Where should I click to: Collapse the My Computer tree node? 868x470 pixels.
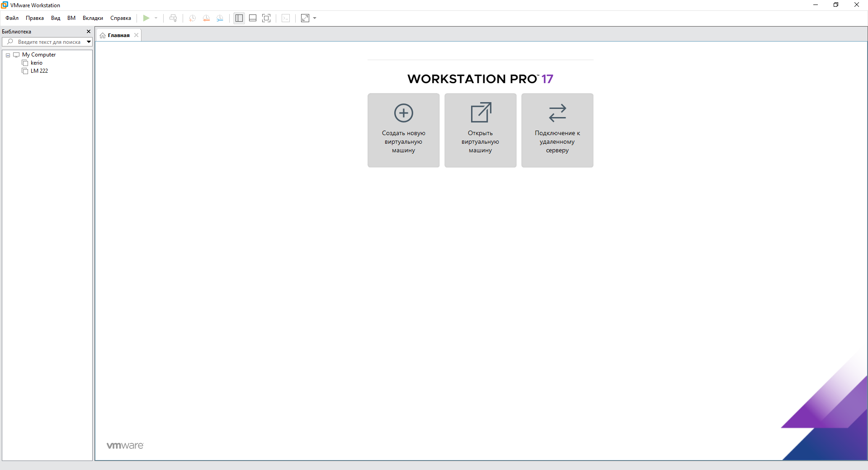click(x=8, y=55)
